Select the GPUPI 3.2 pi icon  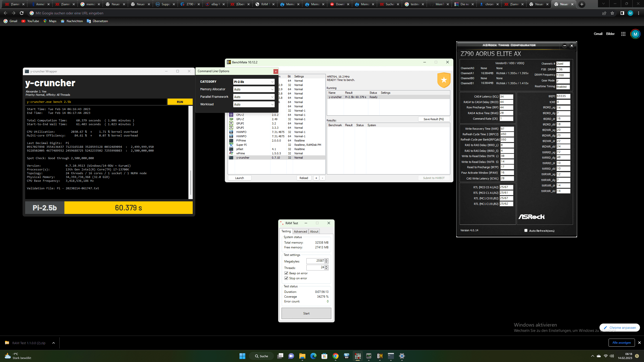[x=231, y=123]
